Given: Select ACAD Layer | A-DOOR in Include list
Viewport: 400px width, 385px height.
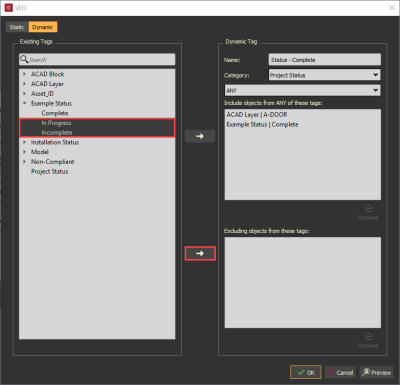Looking at the screenshot, I should pyautogui.click(x=257, y=115).
